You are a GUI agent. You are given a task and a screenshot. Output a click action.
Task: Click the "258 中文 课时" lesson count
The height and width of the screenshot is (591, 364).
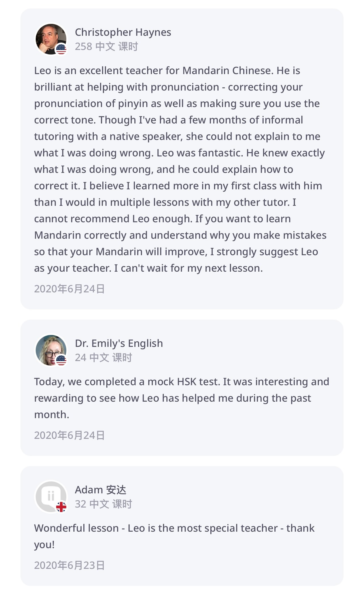[106, 47]
